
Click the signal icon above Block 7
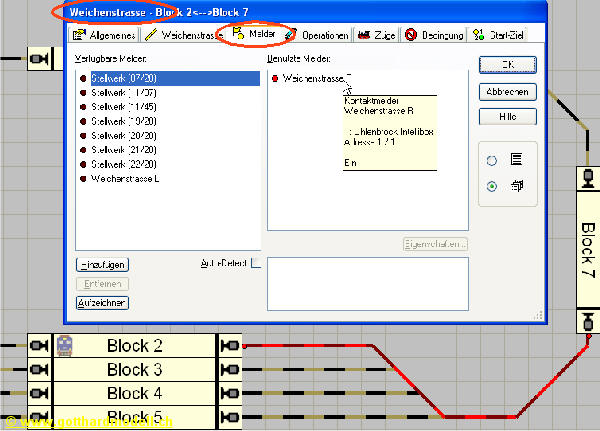click(587, 181)
